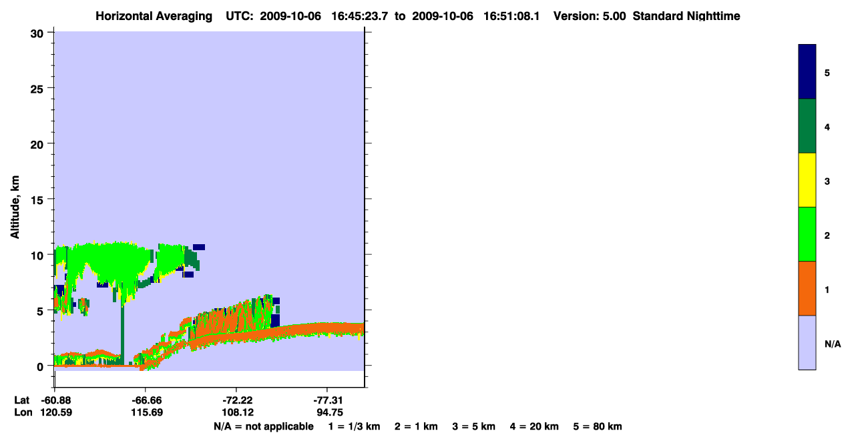This screenshot has width=868, height=445.
Task: Click the latitude value -77.31
Action: coord(327,400)
